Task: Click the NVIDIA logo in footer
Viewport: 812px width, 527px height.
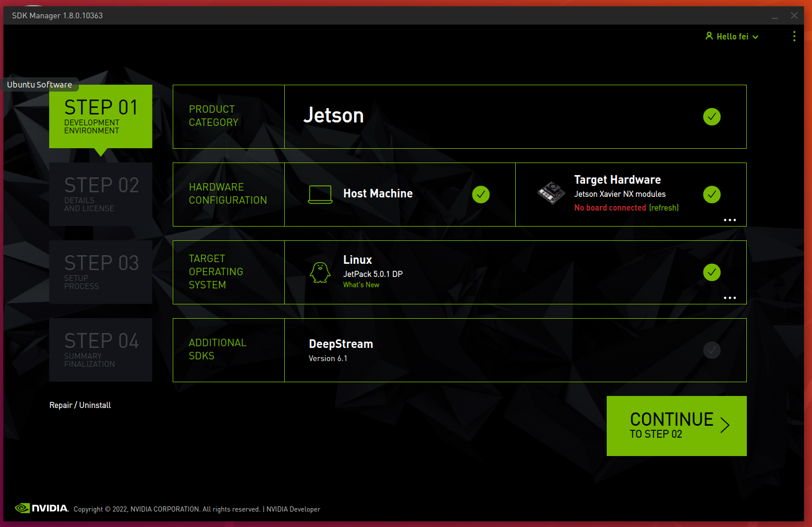Action: pyautogui.click(x=42, y=508)
